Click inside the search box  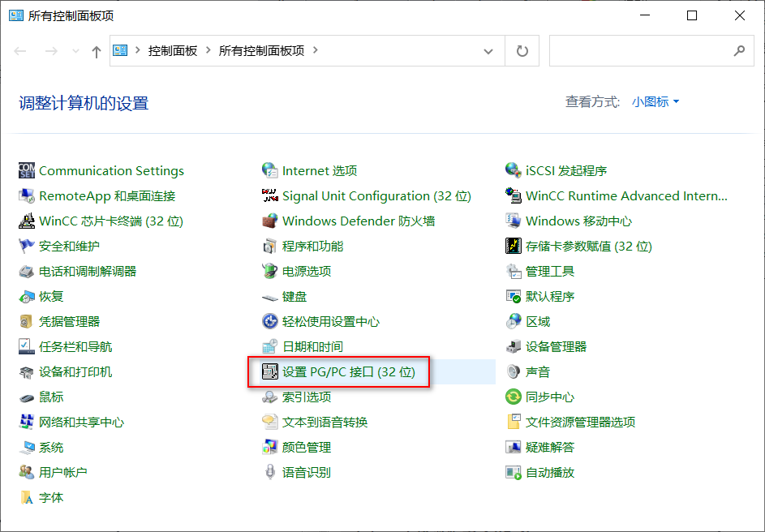click(649, 50)
